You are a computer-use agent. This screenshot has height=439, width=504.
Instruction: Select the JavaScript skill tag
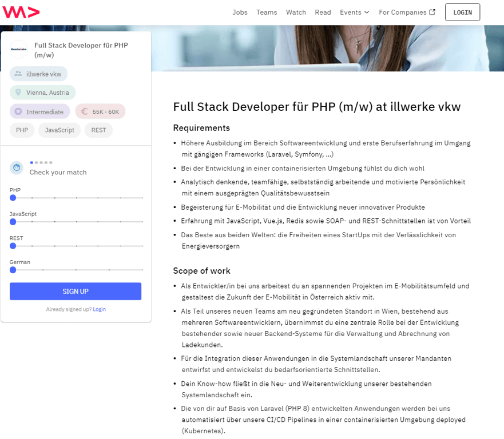click(x=59, y=130)
